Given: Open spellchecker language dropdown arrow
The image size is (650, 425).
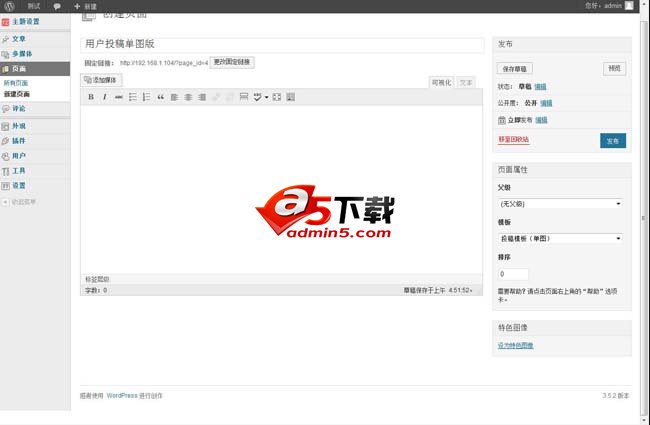Looking at the screenshot, I should pyautogui.click(x=267, y=97).
